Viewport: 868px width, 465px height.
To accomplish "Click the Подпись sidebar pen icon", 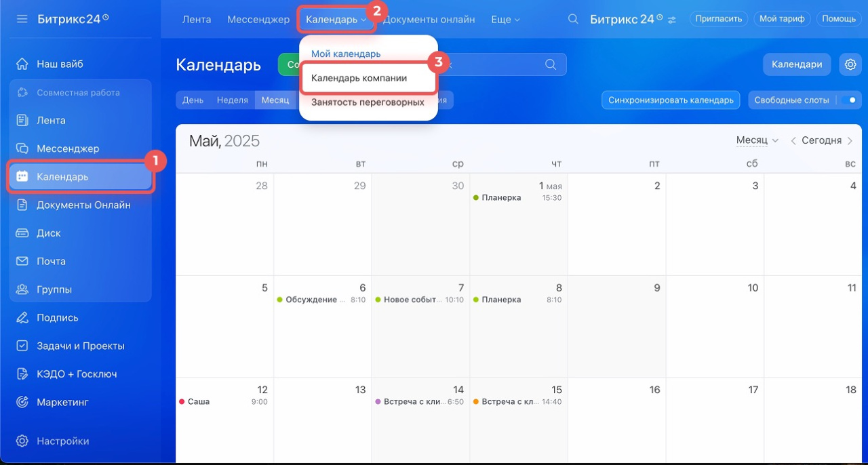I will click(22, 318).
